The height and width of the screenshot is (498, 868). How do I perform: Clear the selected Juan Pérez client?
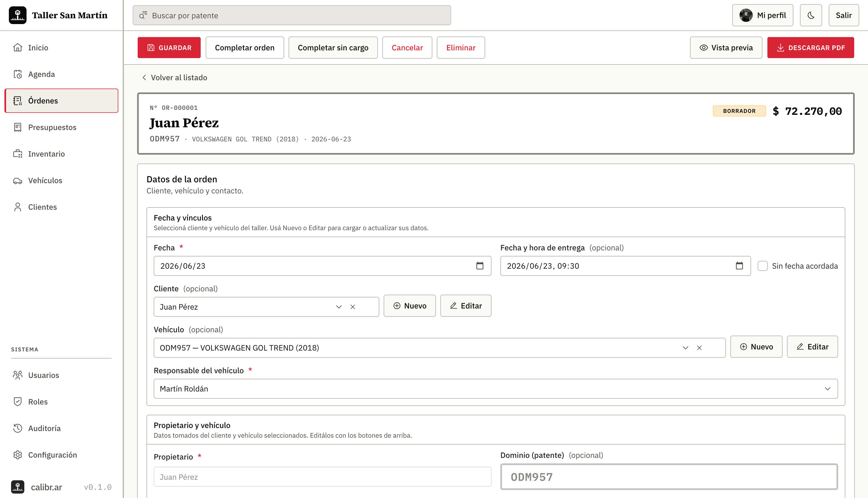point(353,307)
